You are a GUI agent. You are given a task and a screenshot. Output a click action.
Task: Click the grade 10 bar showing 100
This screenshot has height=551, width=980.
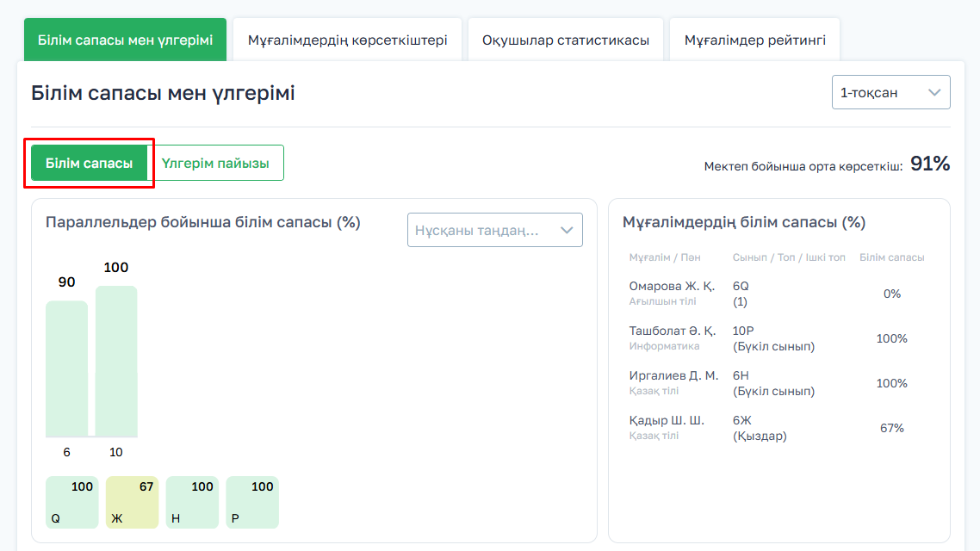coord(116,362)
